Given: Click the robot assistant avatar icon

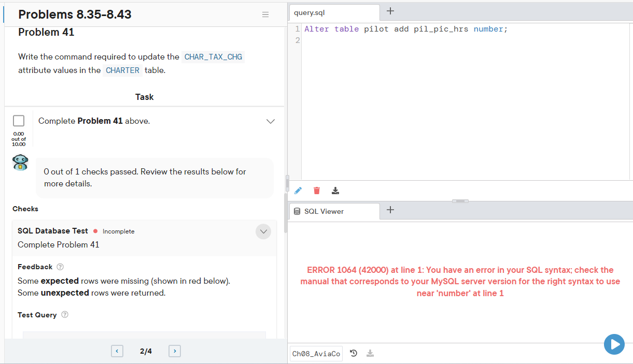Looking at the screenshot, I should pyautogui.click(x=20, y=163).
